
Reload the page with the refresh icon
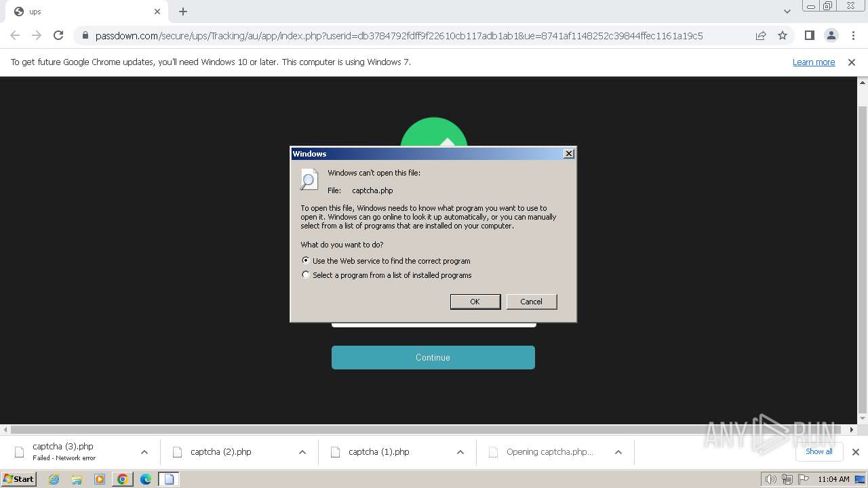[x=58, y=35]
